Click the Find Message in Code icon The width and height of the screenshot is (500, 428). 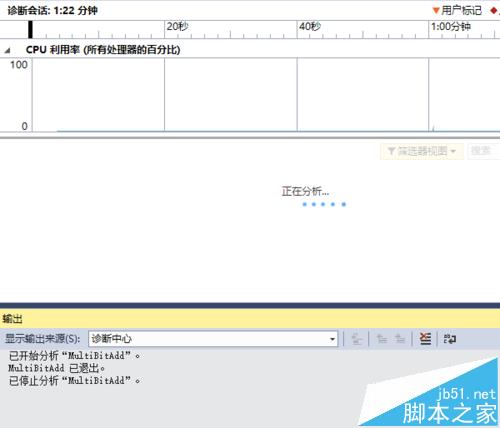click(x=357, y=339)
